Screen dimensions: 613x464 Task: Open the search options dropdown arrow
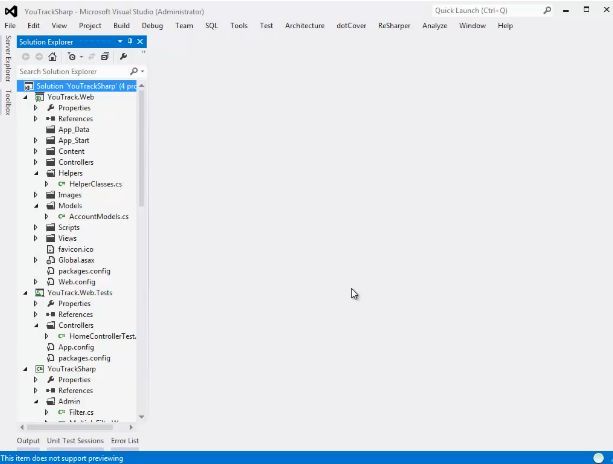142,72
